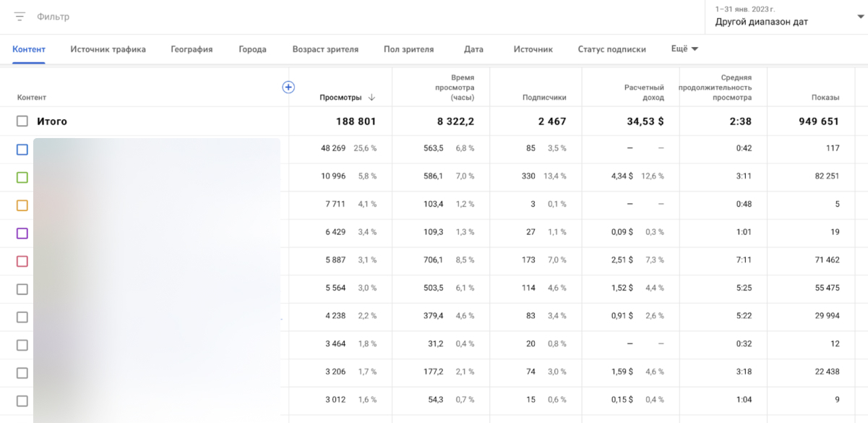The image size is (868, 423).
Task: Check the box in the 3 464 views row
Action: tap(22, 345)
